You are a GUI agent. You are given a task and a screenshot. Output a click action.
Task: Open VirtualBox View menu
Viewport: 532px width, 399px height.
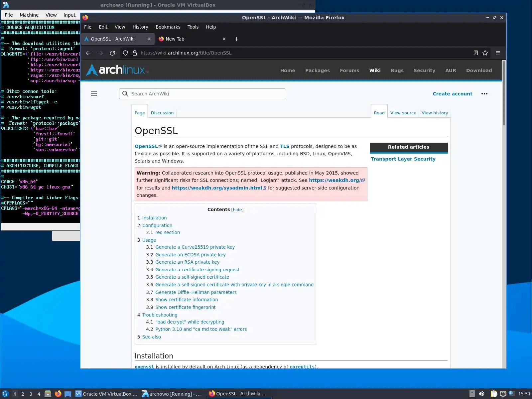click(x=51, y=15)
